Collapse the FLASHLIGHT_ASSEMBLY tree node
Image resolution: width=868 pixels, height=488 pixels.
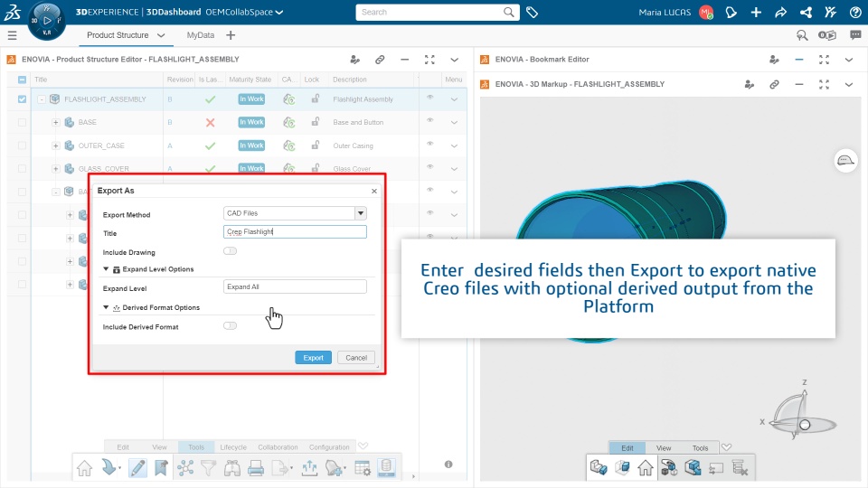(42, 99)
